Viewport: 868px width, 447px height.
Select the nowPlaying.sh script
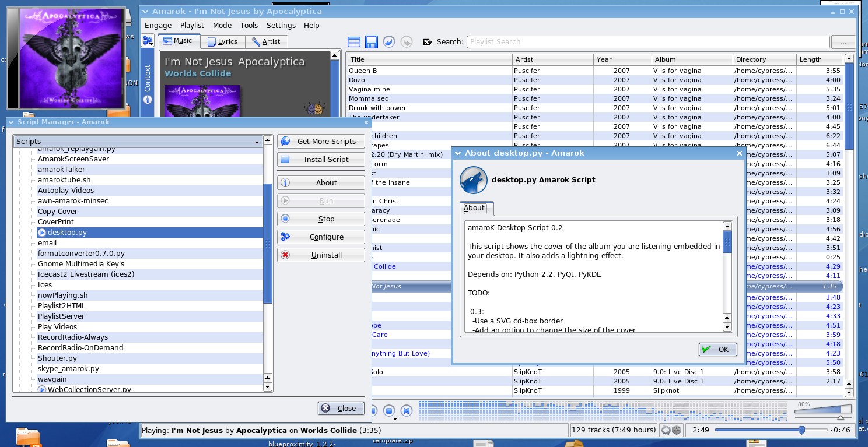(150, 295)
